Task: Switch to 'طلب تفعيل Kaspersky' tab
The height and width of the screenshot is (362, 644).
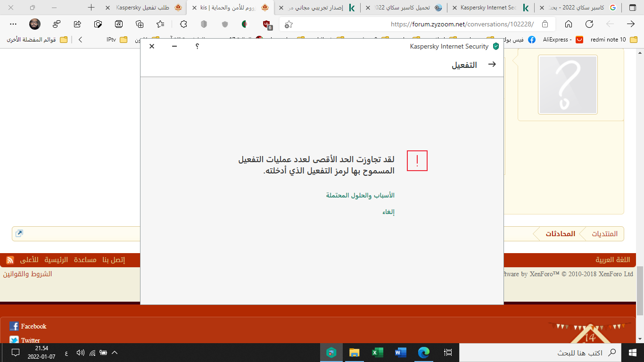Action: (142, 8)
